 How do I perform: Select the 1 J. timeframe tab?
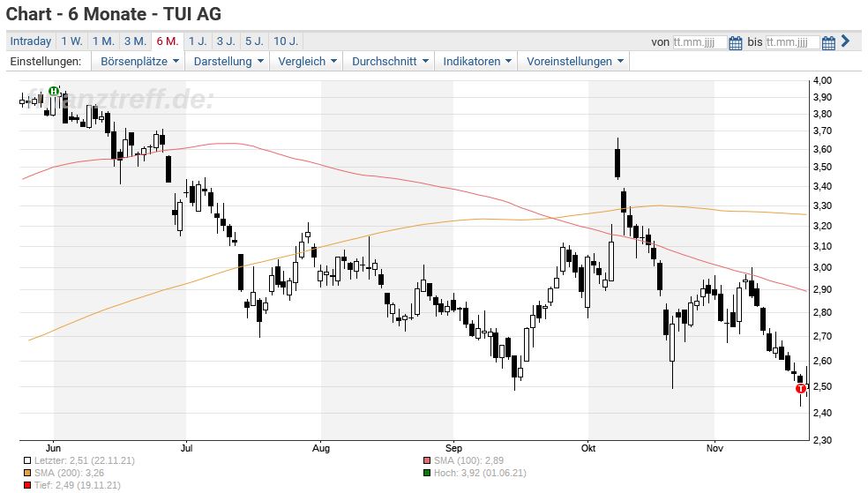click(198, 41)
